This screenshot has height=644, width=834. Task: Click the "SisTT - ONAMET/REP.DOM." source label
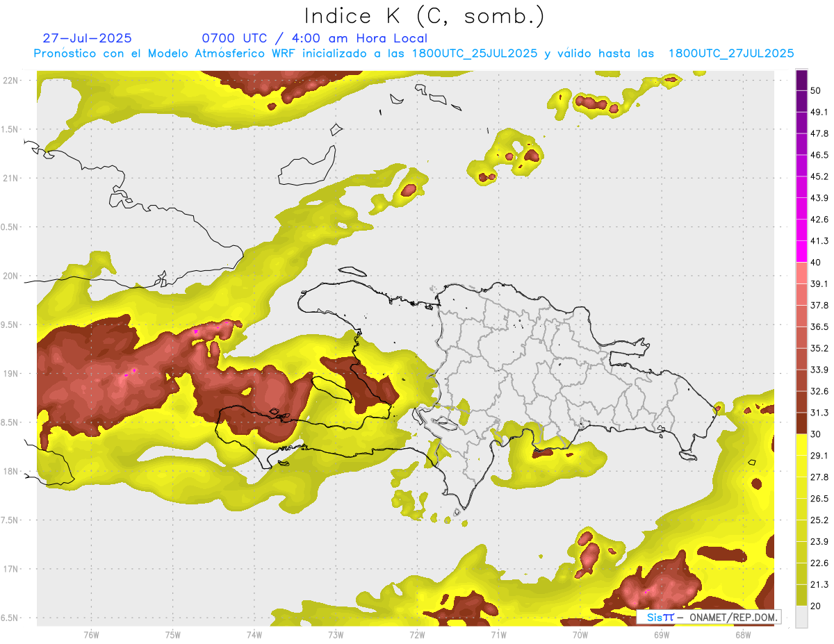[x=708, y=617]
